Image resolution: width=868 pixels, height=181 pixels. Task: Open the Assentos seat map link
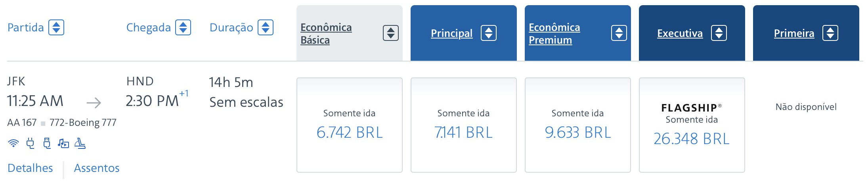point(97,168)
